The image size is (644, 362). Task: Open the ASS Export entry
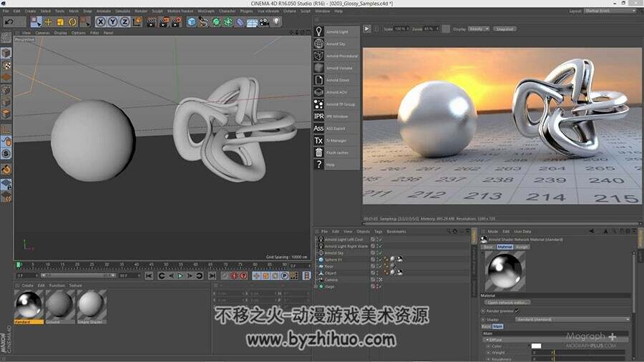[x=336, y=129]
